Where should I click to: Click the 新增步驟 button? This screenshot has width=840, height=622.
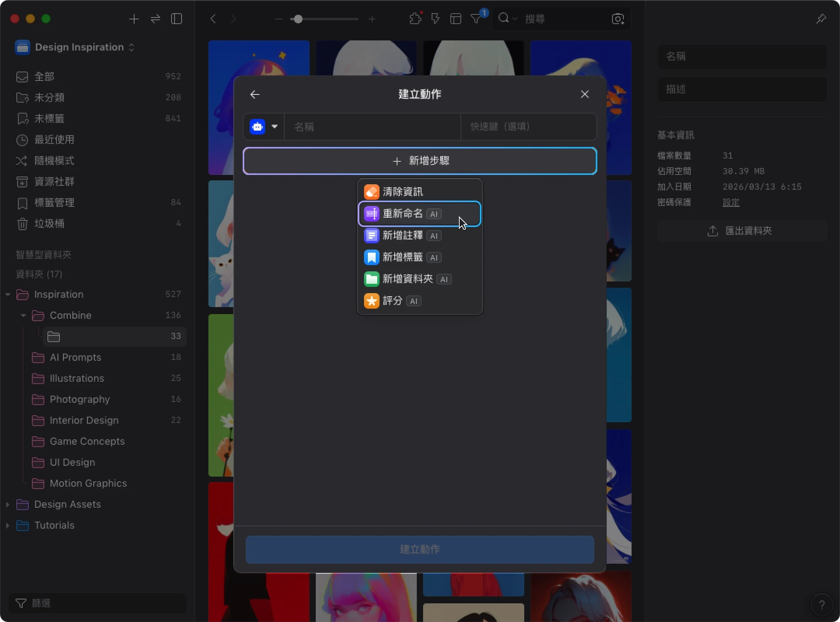pos(420,161)
